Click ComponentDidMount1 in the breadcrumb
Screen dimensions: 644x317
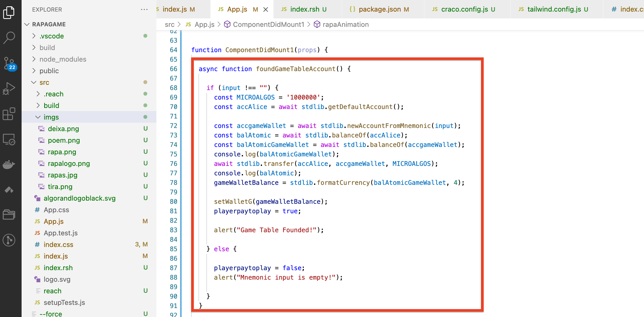[x=268, y=24]
